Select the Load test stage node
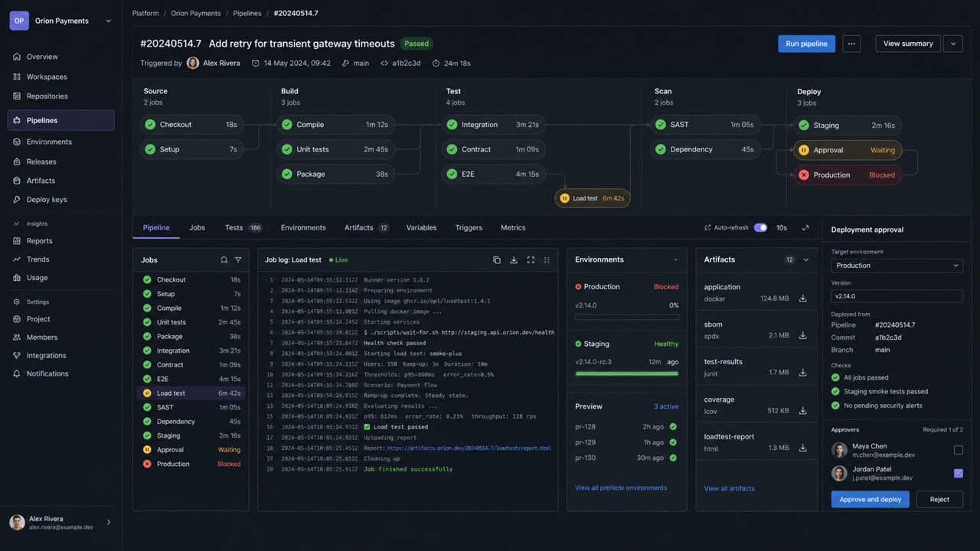The image size is (980, 551). point(593,198)
